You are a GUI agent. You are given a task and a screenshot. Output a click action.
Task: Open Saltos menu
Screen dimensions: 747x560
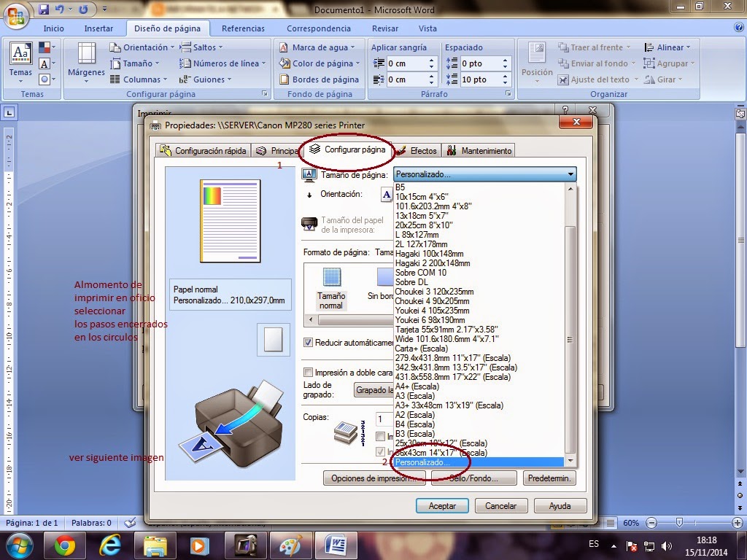coord(201,47)
